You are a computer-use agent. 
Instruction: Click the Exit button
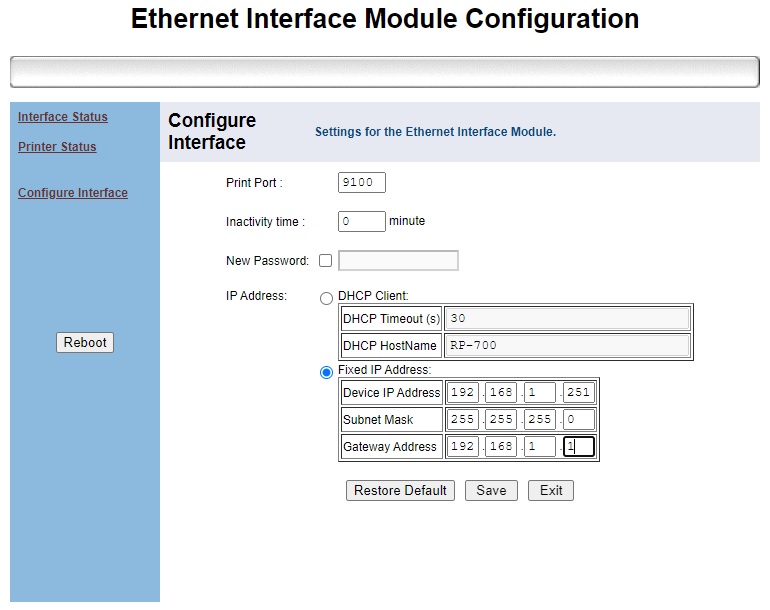551,491
